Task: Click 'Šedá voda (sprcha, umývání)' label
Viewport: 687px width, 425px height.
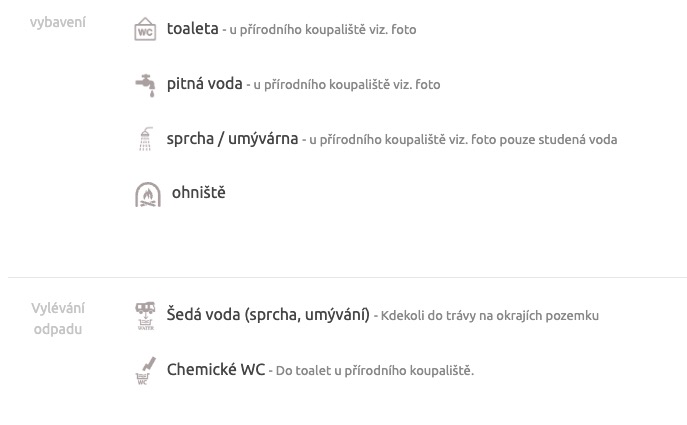Action: (x=267, y=315)
